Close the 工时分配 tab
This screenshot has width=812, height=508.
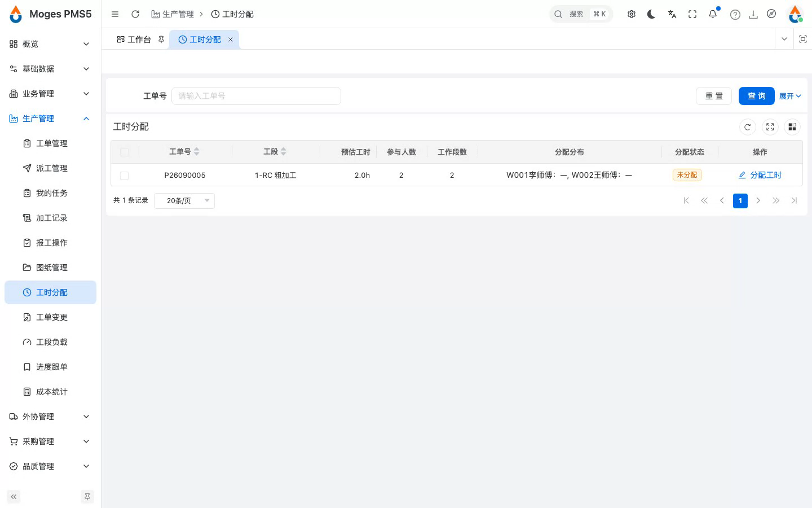click(231, 40)
